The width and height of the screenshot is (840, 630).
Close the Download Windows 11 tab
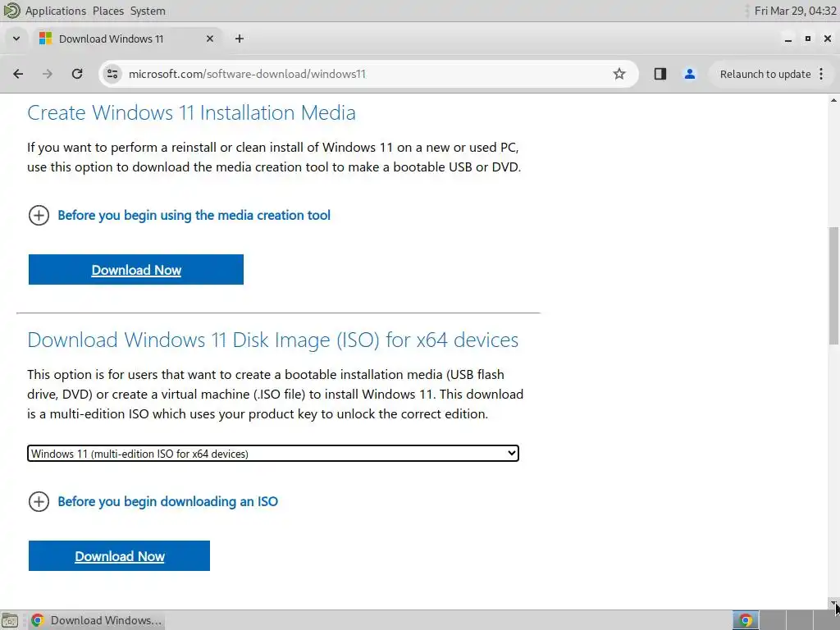pyautogui.click(x=210, y=39)
